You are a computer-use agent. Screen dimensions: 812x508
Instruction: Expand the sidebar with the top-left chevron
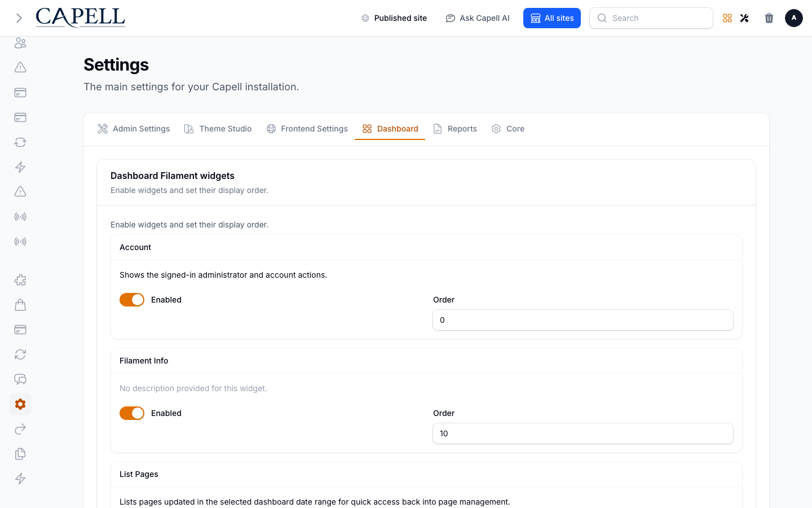coord(19,18)
